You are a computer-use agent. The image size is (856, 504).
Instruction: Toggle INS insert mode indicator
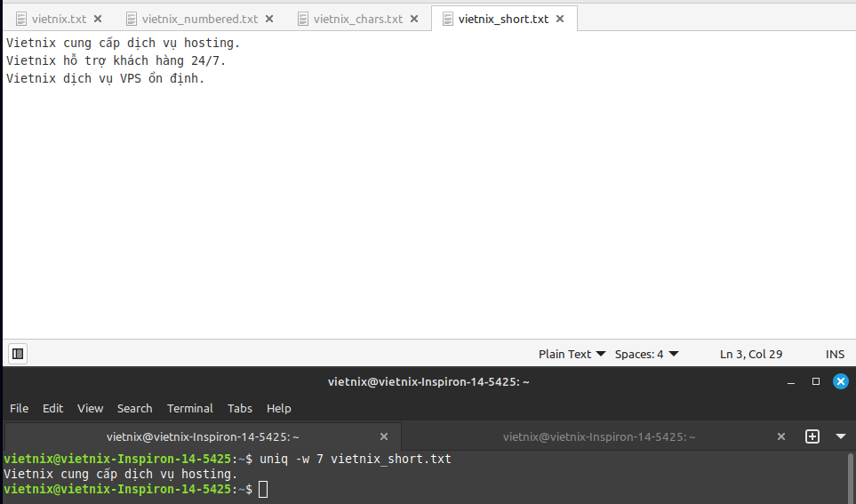tap(835, 354)
